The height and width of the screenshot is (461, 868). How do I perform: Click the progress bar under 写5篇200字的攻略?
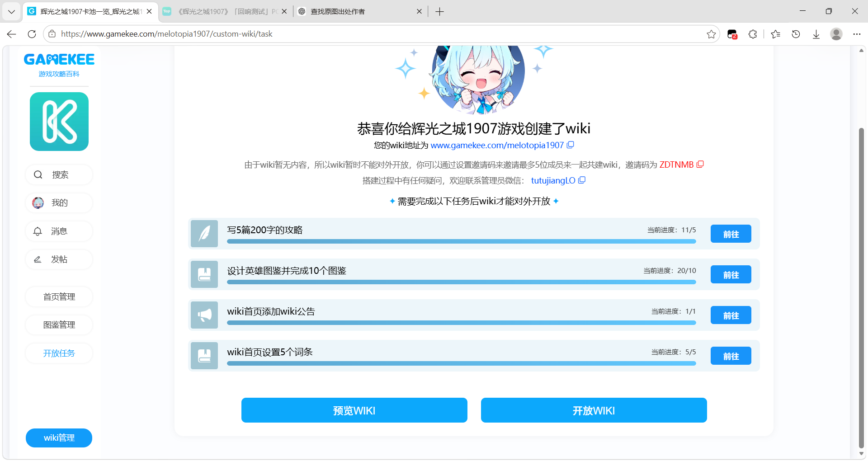click(462, 242)
